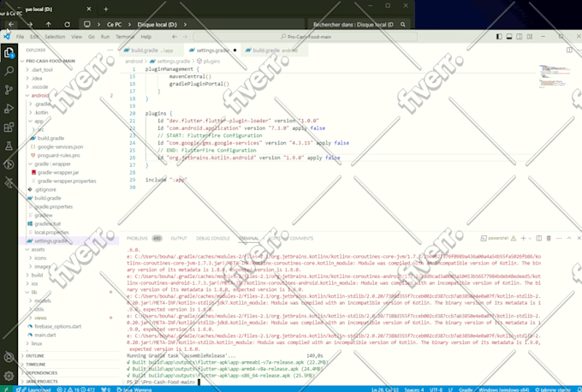
Task: Split the terminal panel
Action: pos(539,238)
